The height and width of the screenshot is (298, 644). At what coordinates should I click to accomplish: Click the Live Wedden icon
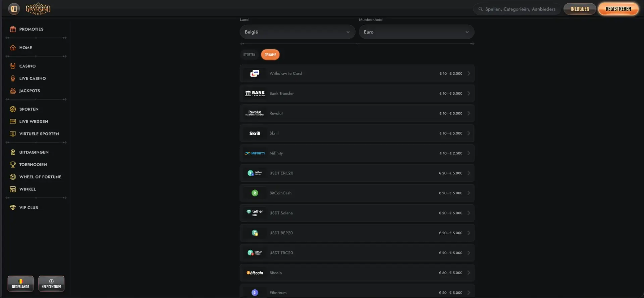pos(13,121)
